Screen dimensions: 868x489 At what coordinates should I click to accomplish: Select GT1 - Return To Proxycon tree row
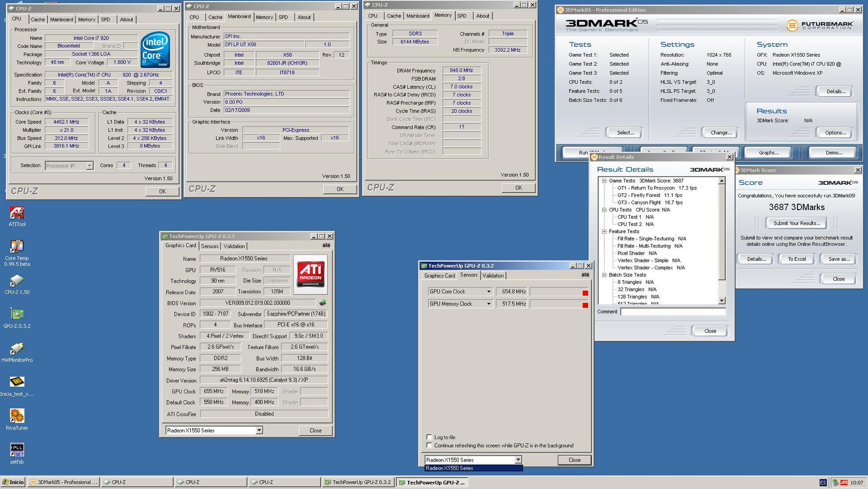[x=657, y=188]
